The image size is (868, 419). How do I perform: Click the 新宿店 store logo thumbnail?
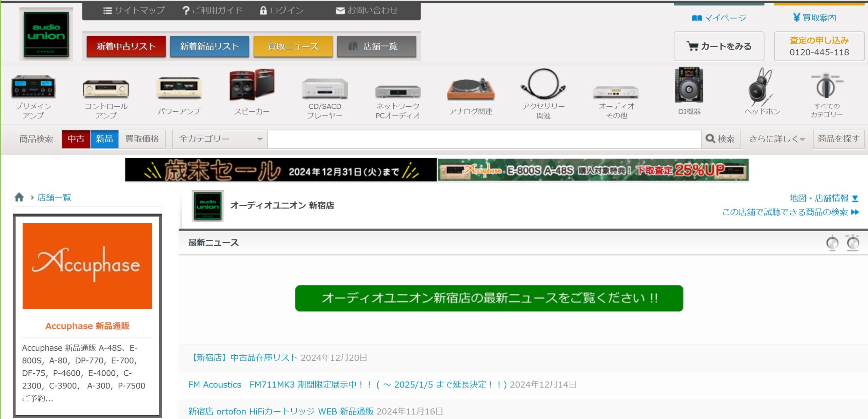(208, 206)
